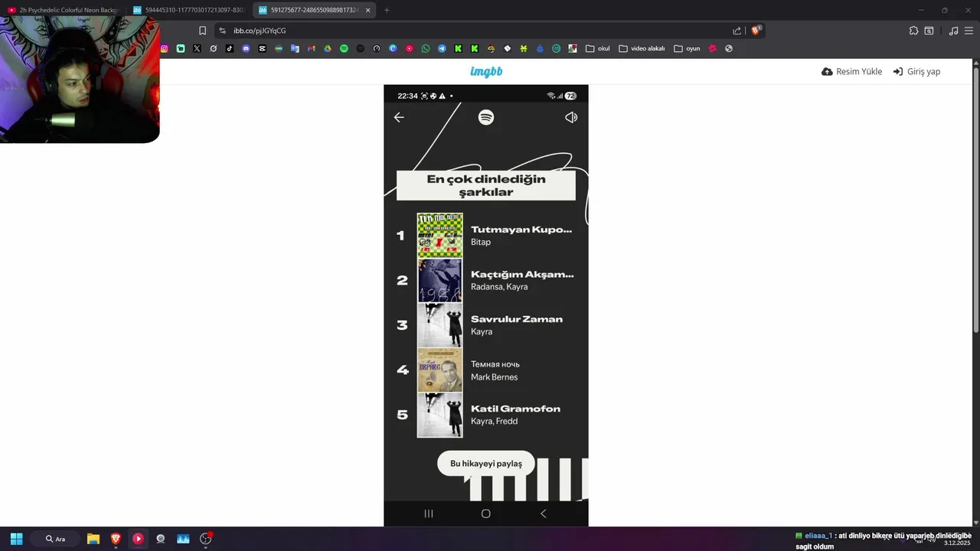Open the Telegram bookmark

pos(442,48)
